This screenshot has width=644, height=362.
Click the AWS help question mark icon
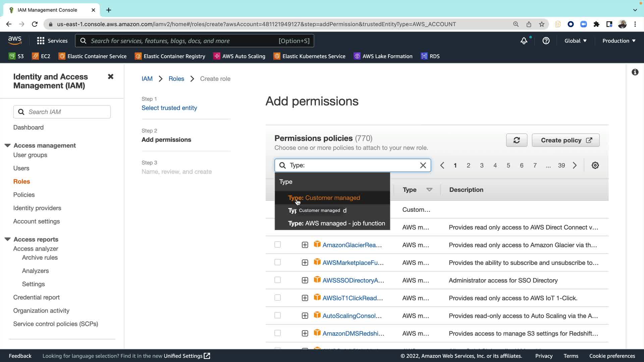point(546,41)
